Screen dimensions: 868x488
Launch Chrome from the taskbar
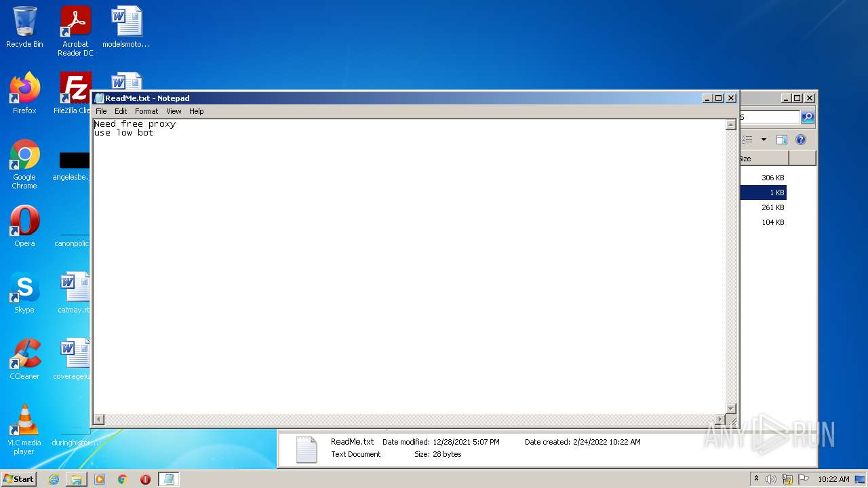pos(123,479)
